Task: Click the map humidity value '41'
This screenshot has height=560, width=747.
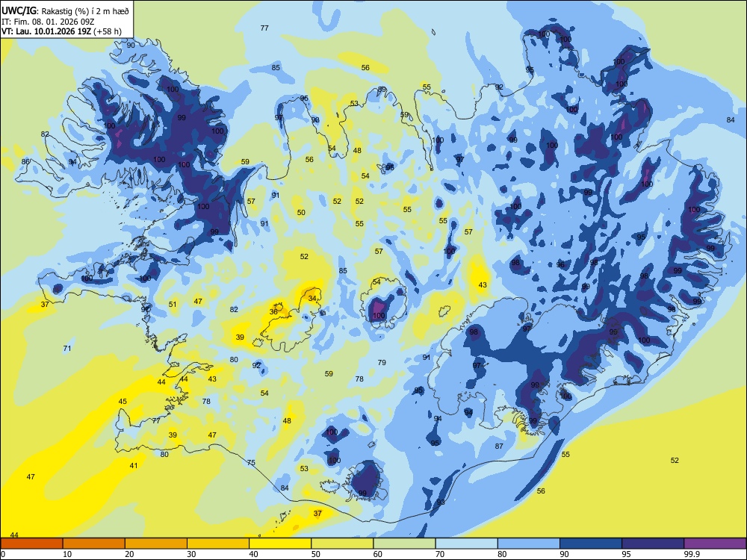Action: (134, 466)
